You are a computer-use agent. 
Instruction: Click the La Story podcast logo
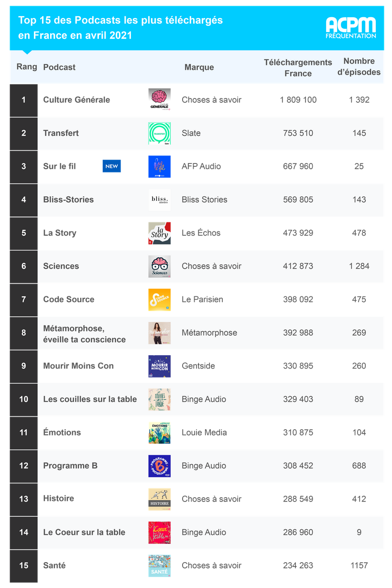159,233
